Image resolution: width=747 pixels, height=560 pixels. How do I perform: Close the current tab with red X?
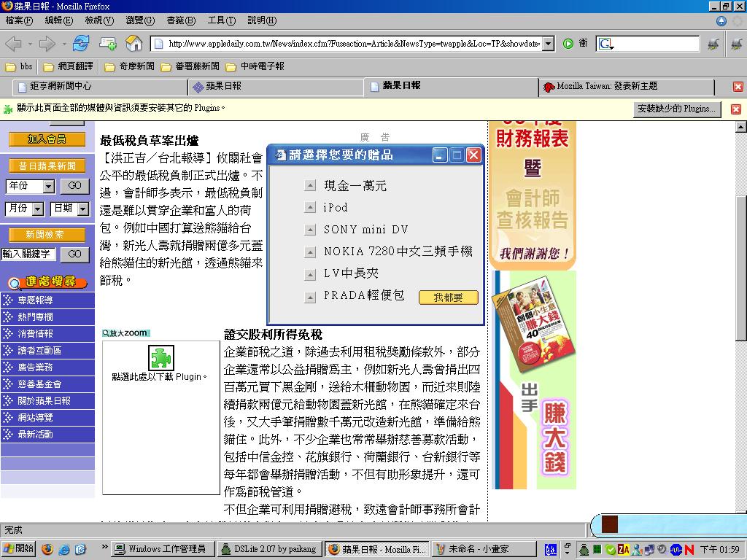[738, 87]
